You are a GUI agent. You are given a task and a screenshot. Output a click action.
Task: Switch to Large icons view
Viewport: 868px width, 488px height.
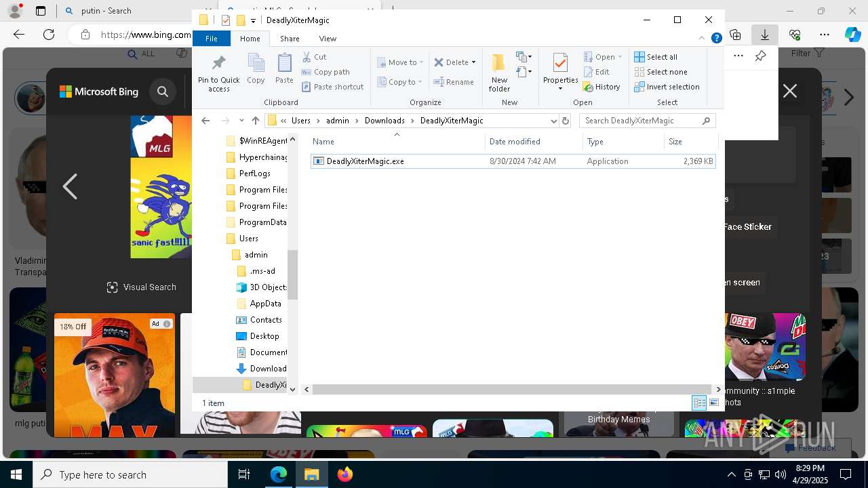(x=714, y=403)
